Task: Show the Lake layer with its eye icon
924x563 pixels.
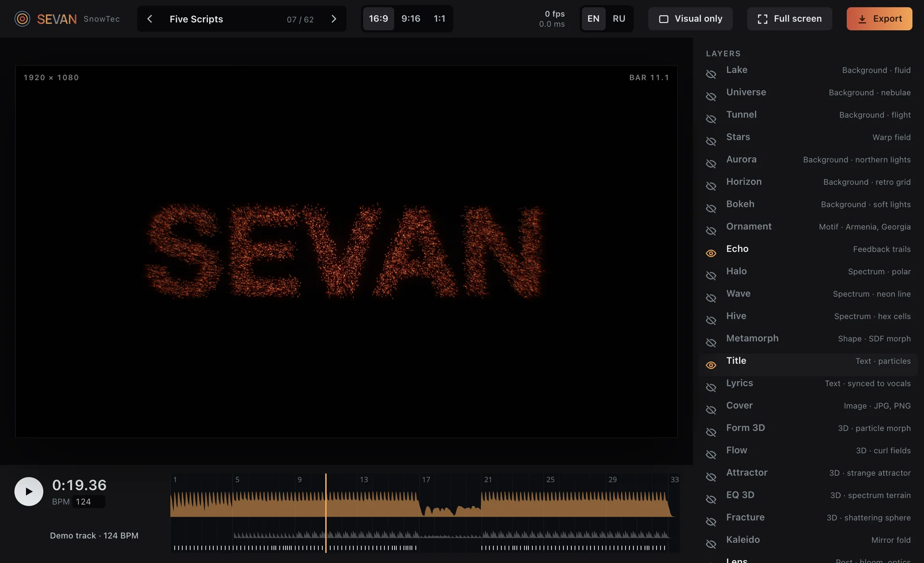Action: (711, 74)
